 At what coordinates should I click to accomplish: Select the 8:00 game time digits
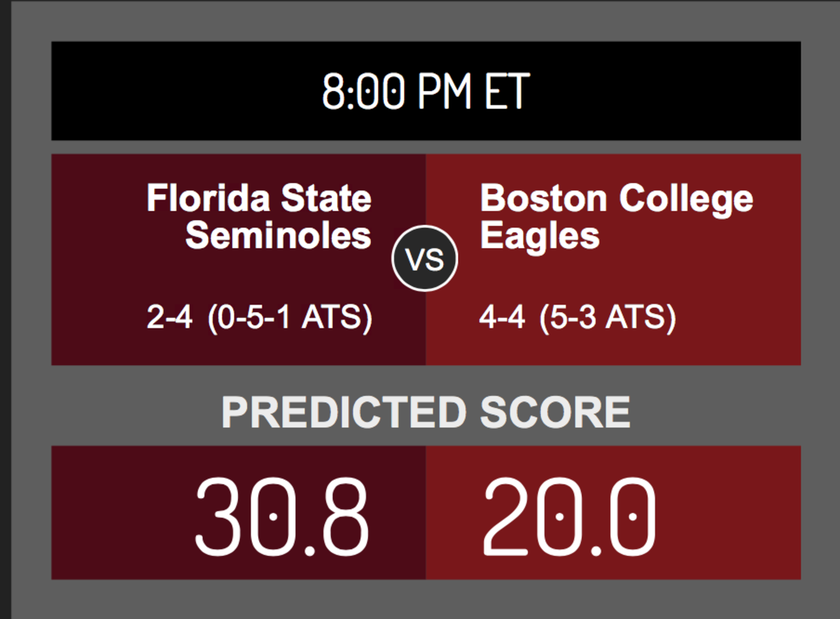(363, 92)
